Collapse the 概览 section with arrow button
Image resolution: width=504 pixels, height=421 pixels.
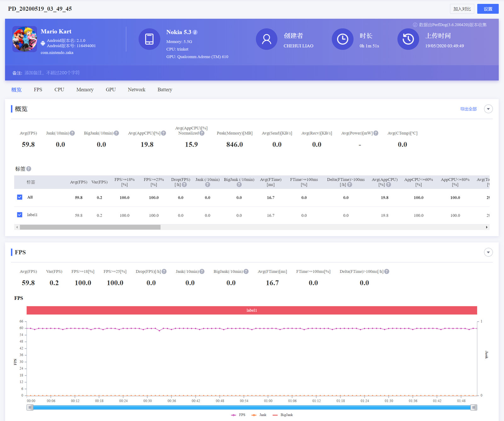pyautogui.click(x=488, y=109)
